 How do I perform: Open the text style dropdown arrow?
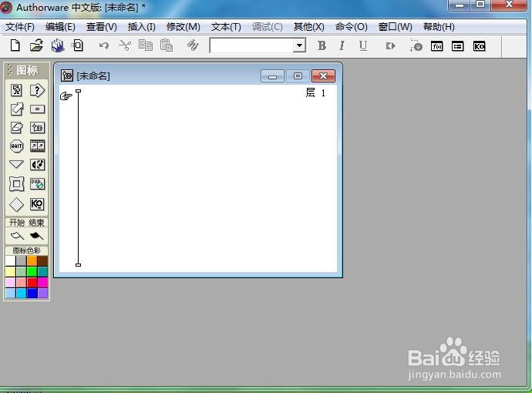tap(299, 45)
